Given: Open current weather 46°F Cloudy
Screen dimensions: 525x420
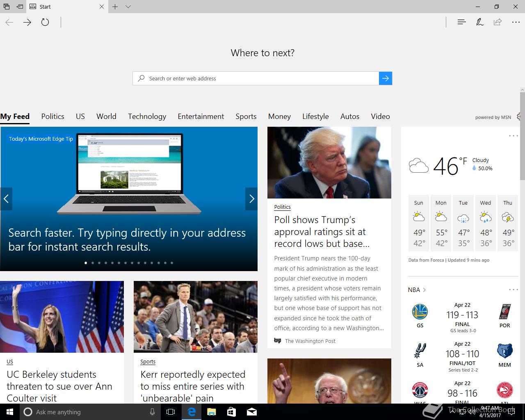Looking at the screenshot, I should click(x=450, y=166).
